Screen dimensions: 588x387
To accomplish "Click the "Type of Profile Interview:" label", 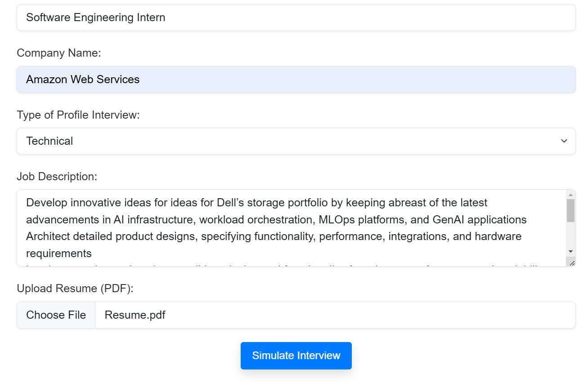I will [78, 115].
